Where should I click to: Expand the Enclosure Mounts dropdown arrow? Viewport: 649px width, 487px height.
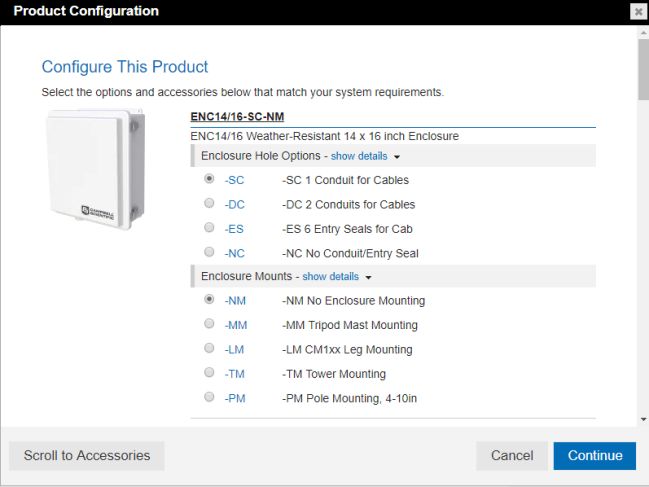[368, 277]
